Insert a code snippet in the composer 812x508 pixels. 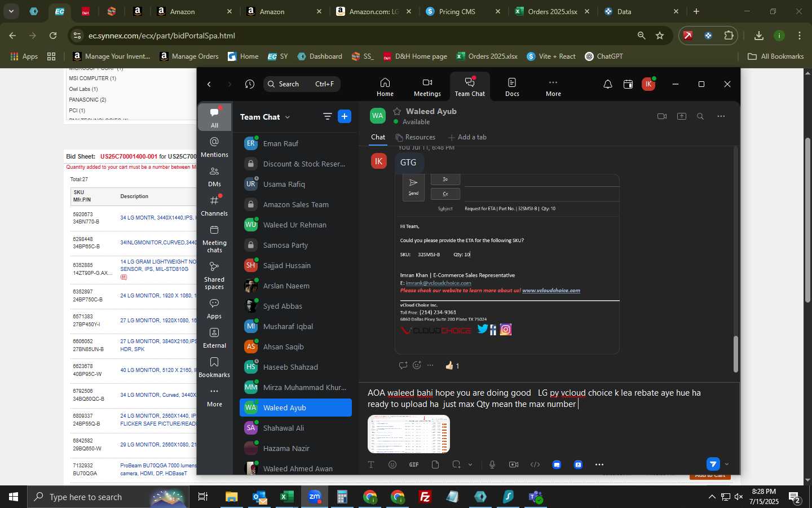pyautogui.click(x=535, y=465)
